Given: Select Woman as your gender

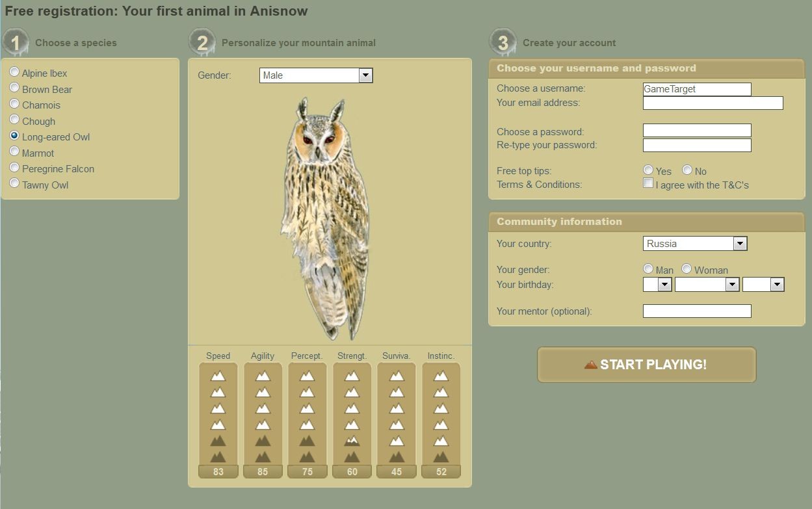Looking at the screenshot, I should (x=687, y=268).
